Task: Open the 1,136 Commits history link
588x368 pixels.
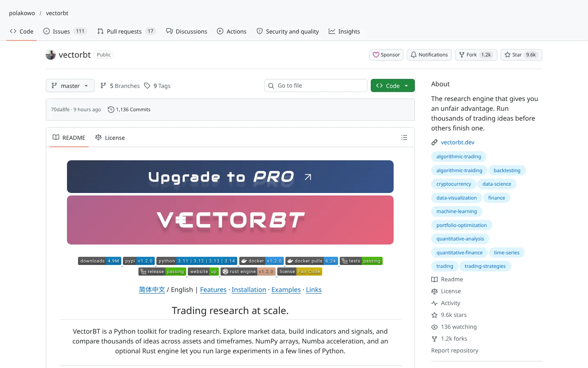Action: (x=129, y=110)
